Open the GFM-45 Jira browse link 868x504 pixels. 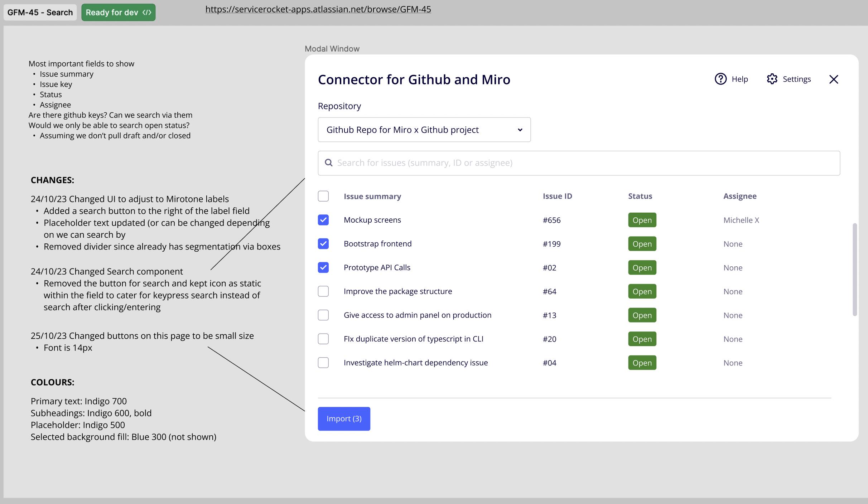[x=318, y=9]
